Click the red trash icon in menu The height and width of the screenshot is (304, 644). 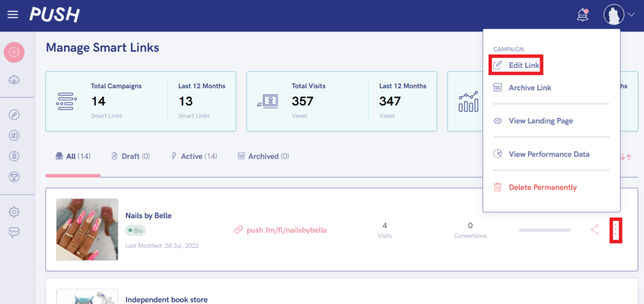pos(497,188)
